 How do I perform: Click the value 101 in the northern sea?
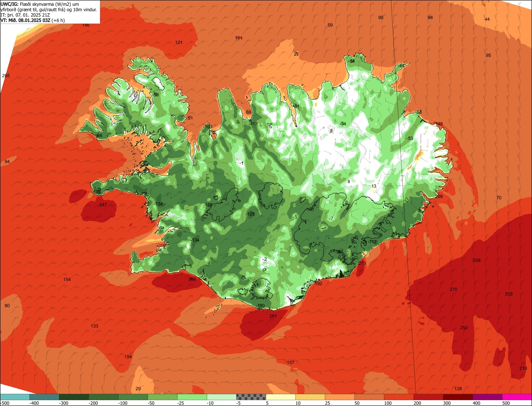tap(239, 38)
